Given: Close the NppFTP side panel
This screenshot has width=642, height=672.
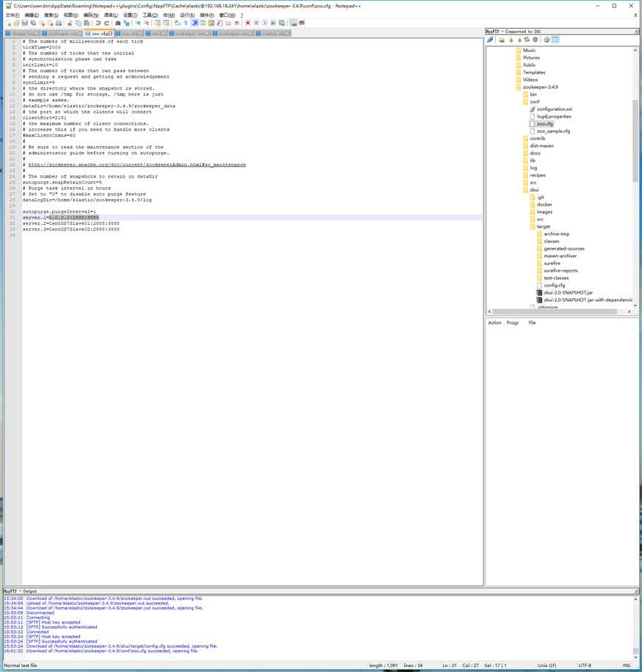Looking at the screenshot, I should point(636,32).
